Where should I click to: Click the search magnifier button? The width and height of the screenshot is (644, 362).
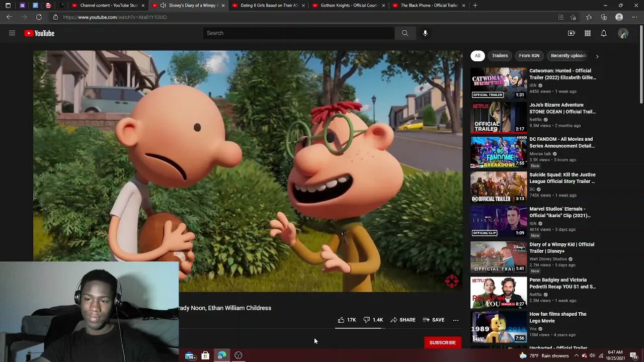405,33
